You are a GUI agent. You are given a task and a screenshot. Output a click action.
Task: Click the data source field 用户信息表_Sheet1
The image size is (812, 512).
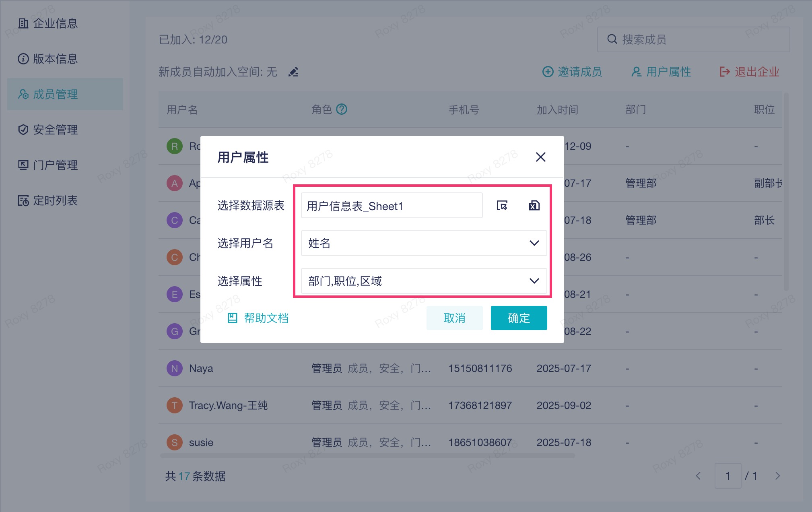tap(392, 206)
